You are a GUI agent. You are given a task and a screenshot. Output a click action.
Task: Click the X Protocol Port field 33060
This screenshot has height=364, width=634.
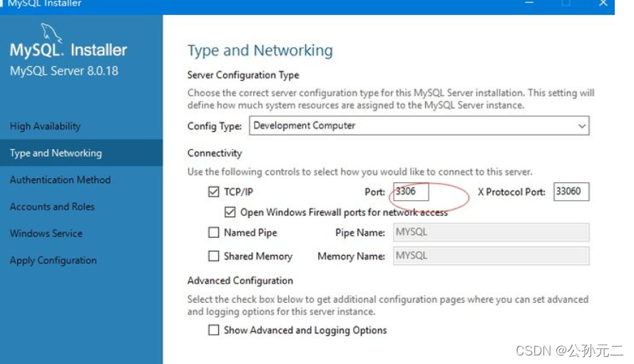pyautogui.click(x=571, y=192)
